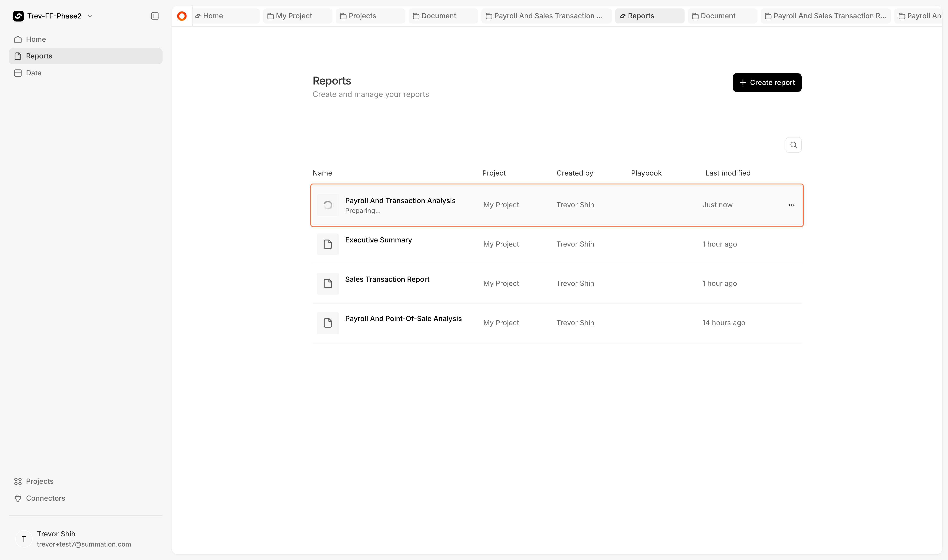Switch to the Projects tab
Image resolution: width=948 pixels, height=560 pixels.
(370, 16)
